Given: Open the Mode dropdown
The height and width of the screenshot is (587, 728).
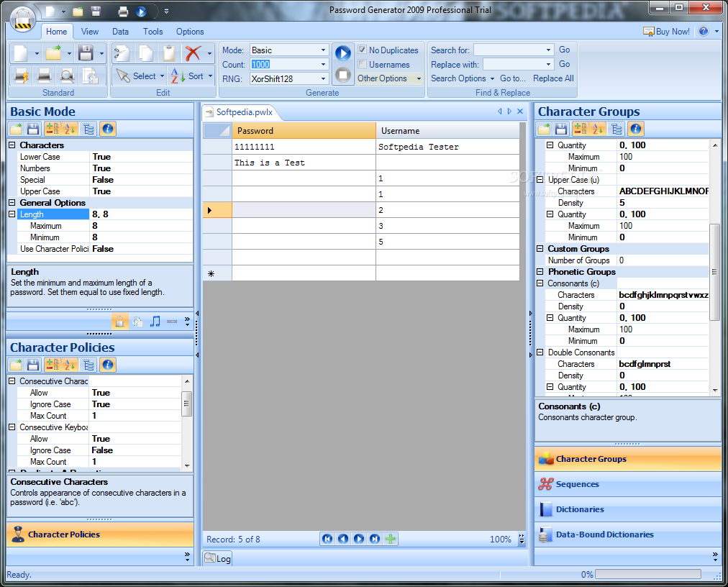Looking at the screenshot, I should point(323,50).
